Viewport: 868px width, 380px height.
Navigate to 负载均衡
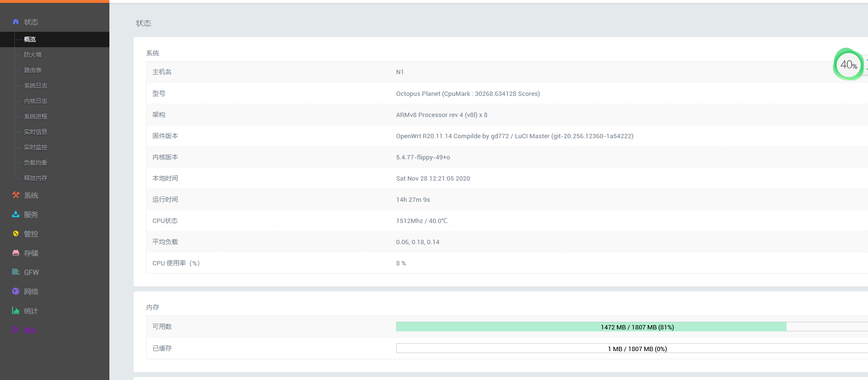pos(36,163)
